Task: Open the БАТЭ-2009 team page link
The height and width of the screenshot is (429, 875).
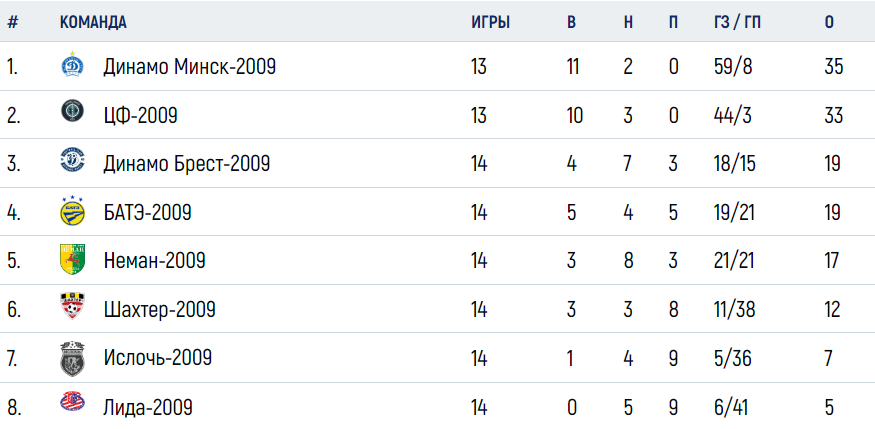Action: [147, 213]
